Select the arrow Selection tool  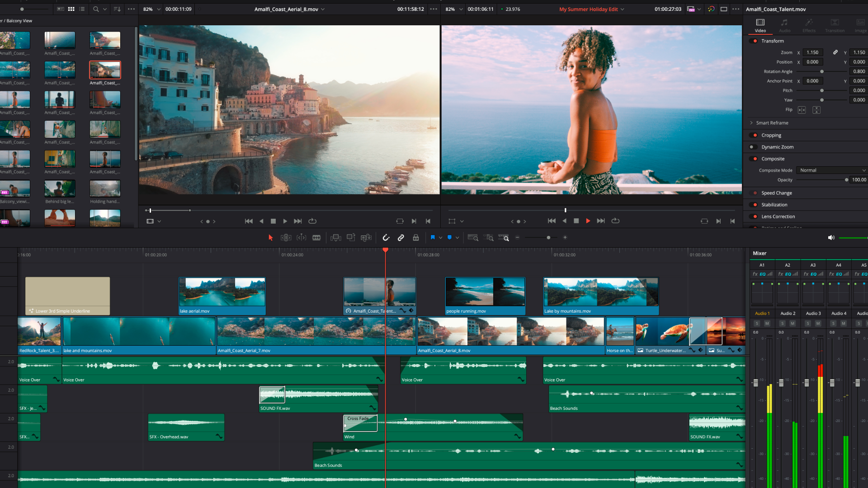(270, 238)
